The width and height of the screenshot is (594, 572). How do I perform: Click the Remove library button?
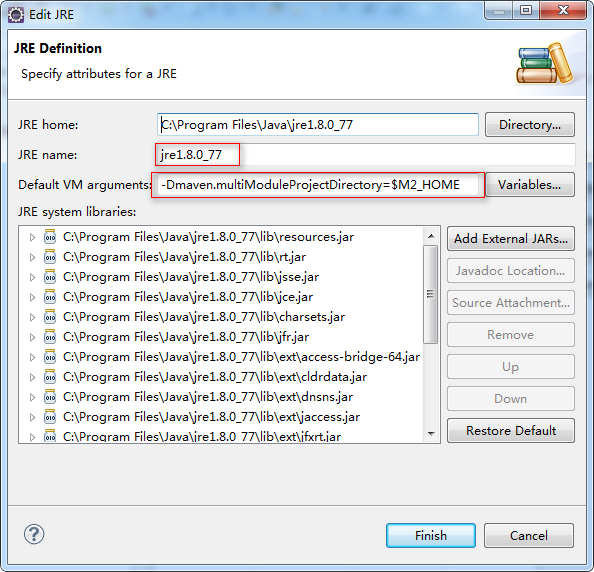coord(511,334)
